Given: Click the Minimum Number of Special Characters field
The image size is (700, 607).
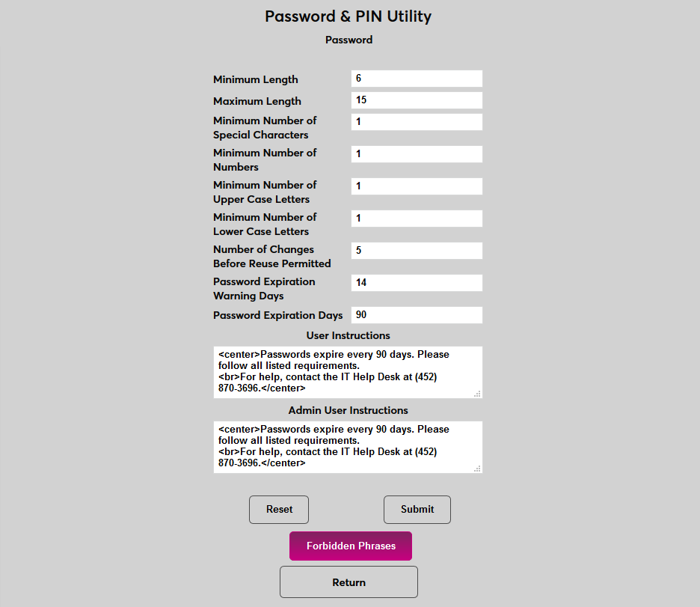Looking at the screenshot, I should [416, 121].
